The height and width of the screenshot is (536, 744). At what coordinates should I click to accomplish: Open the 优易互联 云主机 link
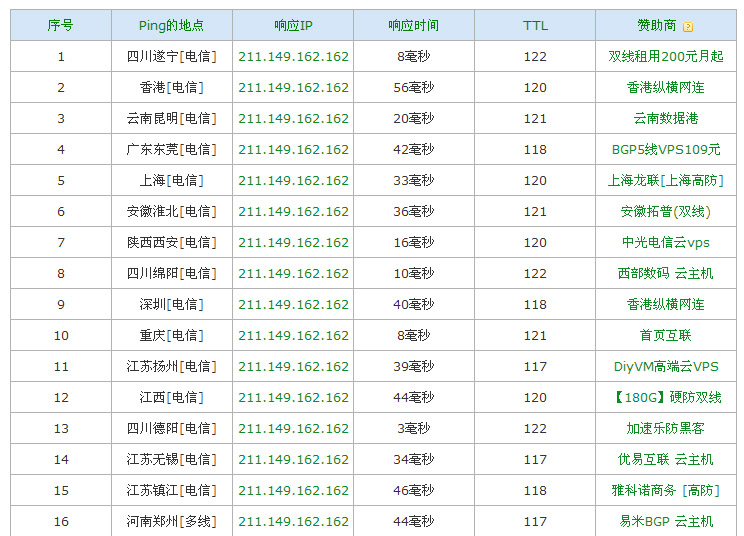[665, 460]
